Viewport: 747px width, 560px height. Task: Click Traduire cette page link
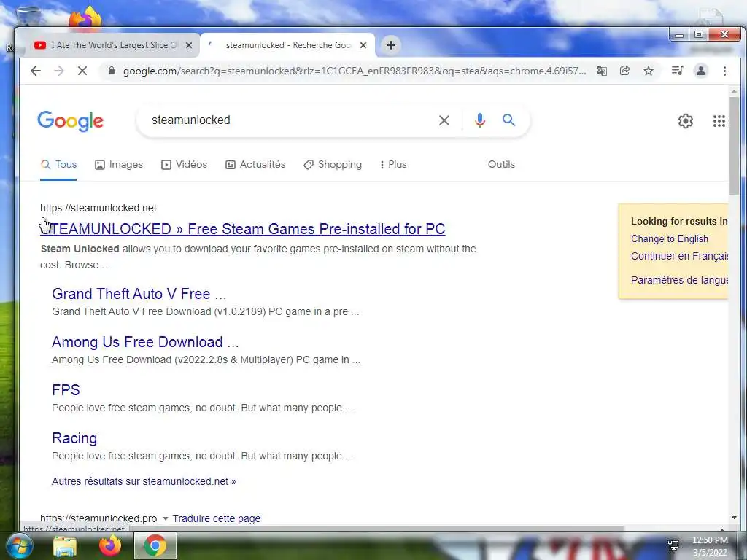pos(216,518)
